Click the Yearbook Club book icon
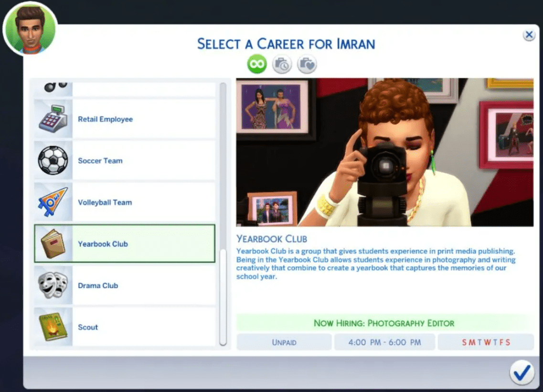Screen dimensions: 543x392 pyautogui.click(x=53, y=244)
